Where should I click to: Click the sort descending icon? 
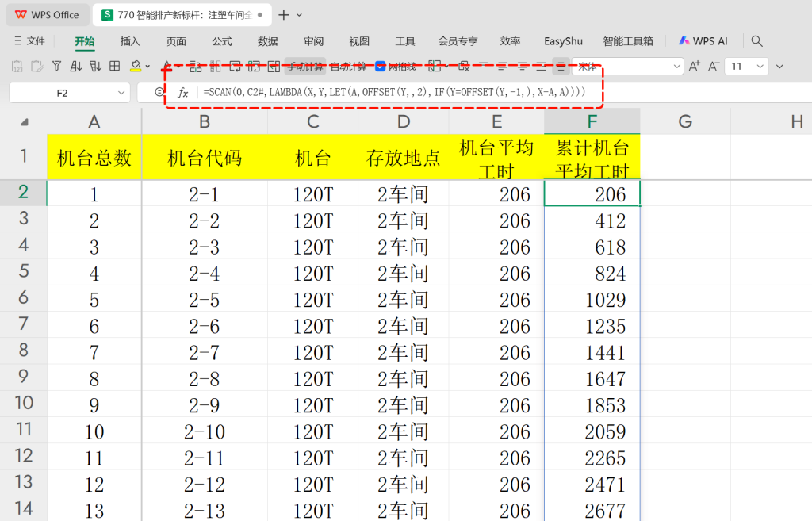point(95,67)
